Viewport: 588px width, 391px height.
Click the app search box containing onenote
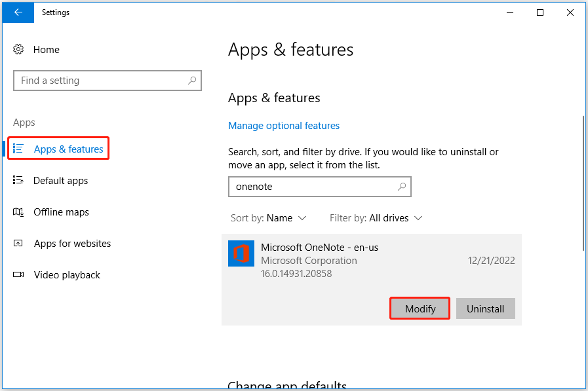[319, 187]
